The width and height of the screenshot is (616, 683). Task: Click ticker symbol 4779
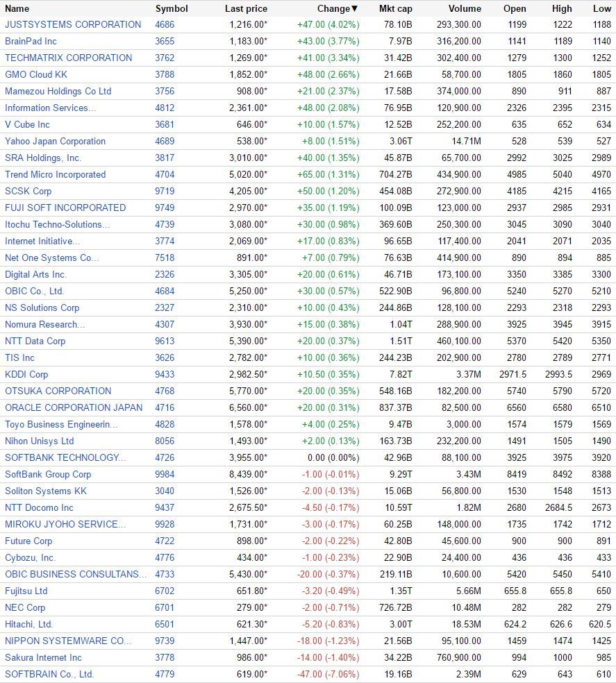click(165, 674)
